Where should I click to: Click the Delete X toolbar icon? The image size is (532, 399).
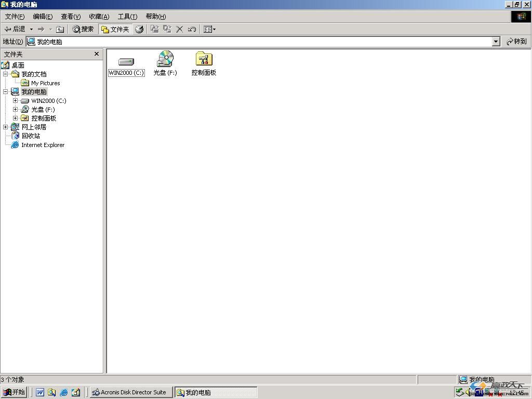tap(179, 29)
